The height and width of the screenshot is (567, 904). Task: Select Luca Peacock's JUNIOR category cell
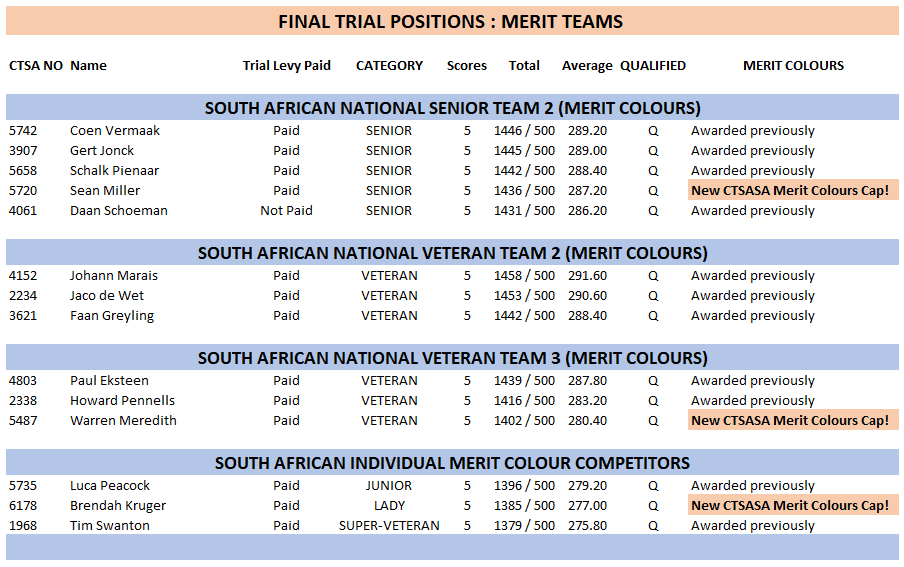pos(389,486)
